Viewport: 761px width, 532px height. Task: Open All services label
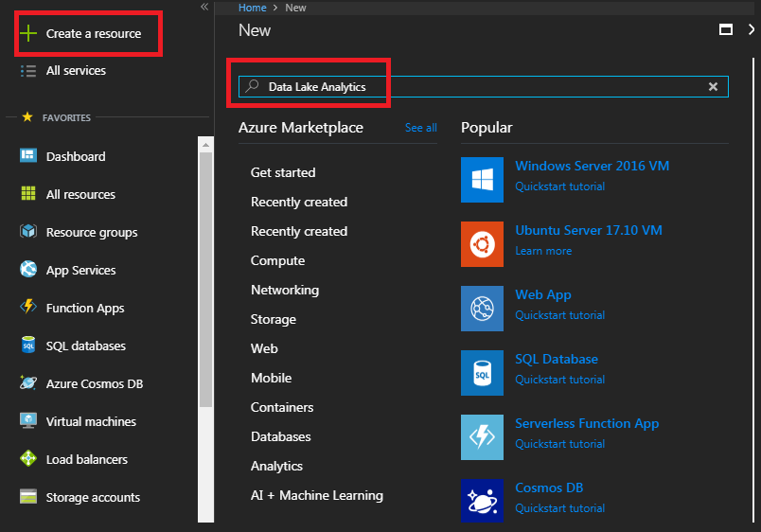tap(77, 71)
